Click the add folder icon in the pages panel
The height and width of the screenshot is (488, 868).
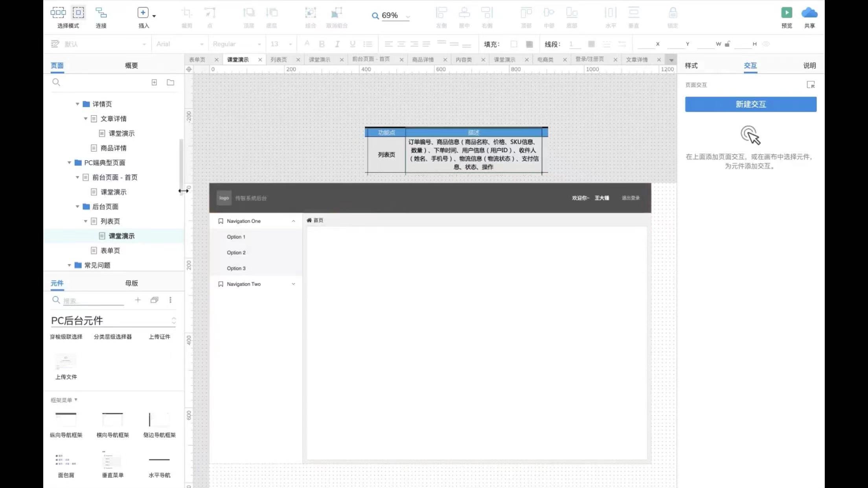[170, 83]
